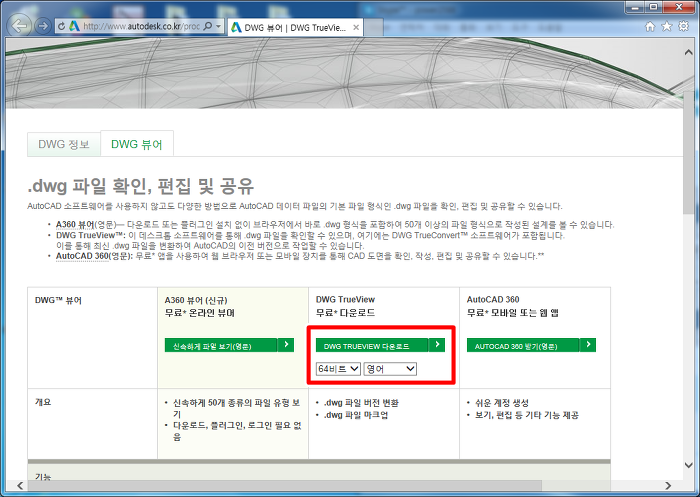Image resolution: width=700 pixels, height=497 pixels.
Task: Click the Autodesk site icon in address bar
Action: [75, 26]
